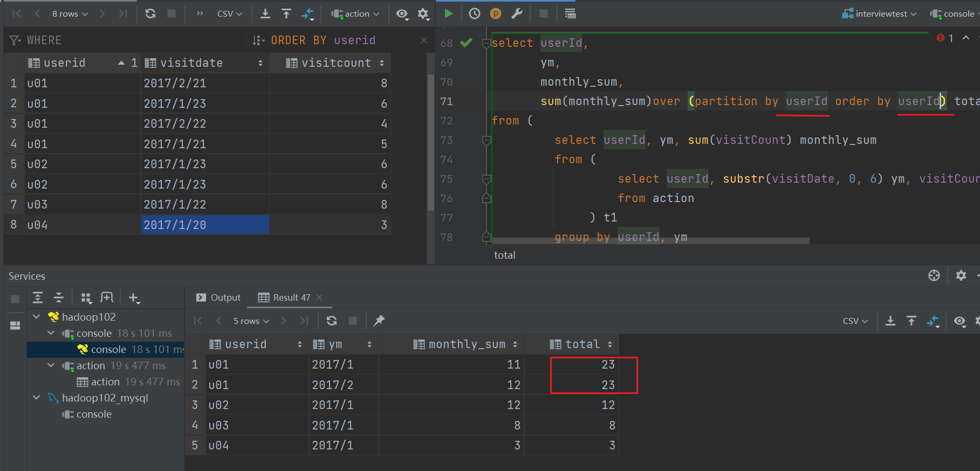Pin the Result 47 tab
The image size is (980, 471).
click(x=379, y=321)
